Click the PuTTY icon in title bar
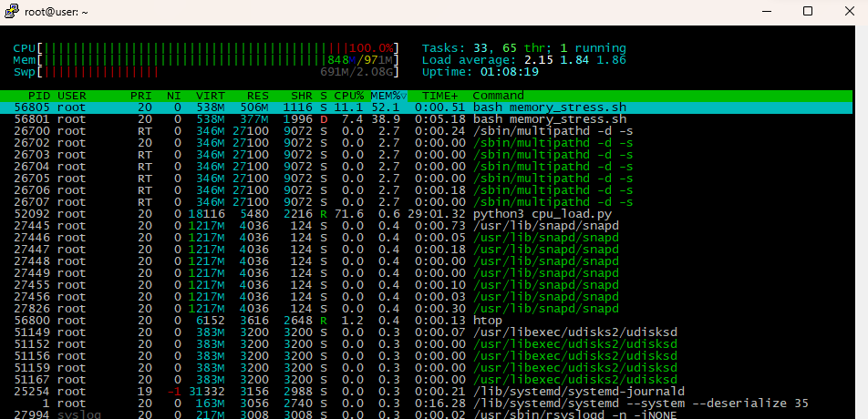This screenshot has width=868, height=419. 11,12
